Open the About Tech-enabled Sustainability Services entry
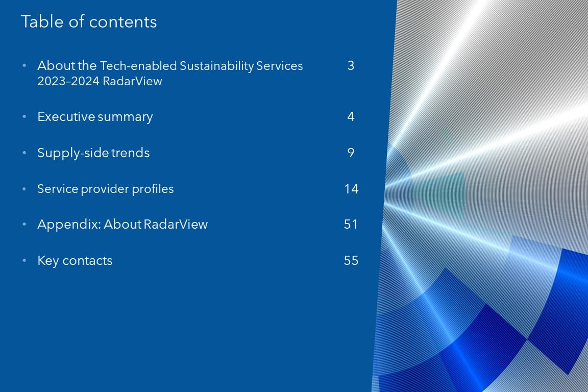Viewport: 588px width, 392px height. (169, 73)
